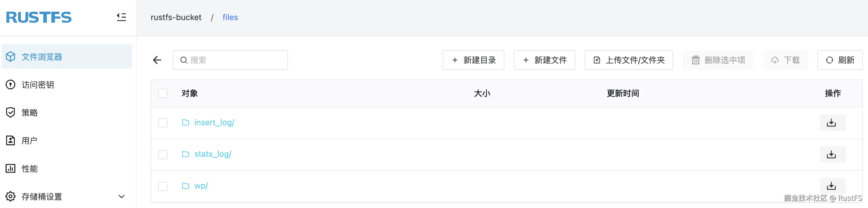Download the wp/ folder with its icon
This screenshot has height=208, width=868.
point(832,186)
